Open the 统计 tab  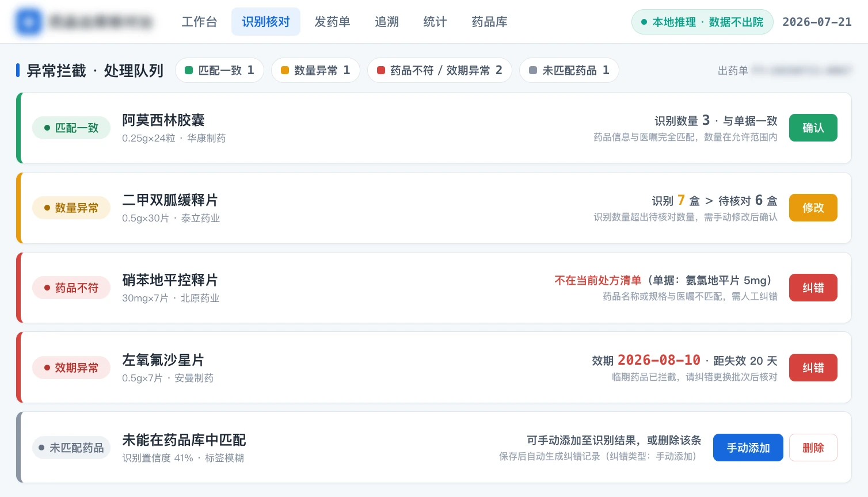pos(435,22)
